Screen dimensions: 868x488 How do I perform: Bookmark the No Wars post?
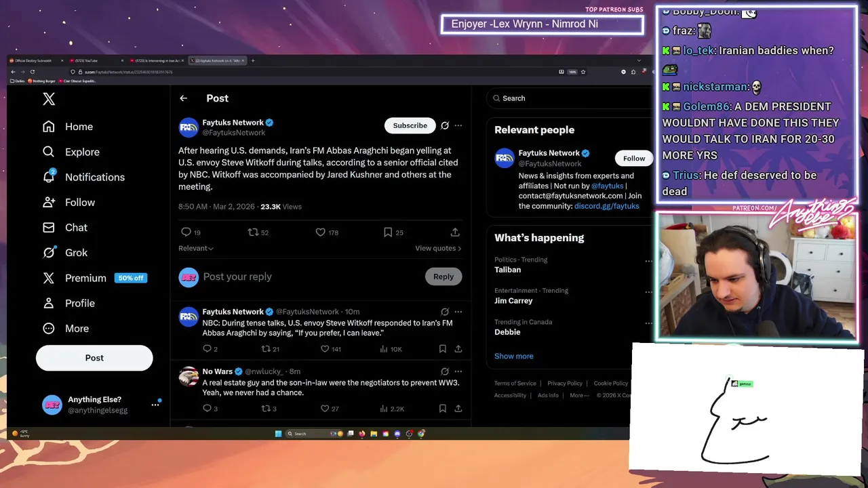point(442,409)
